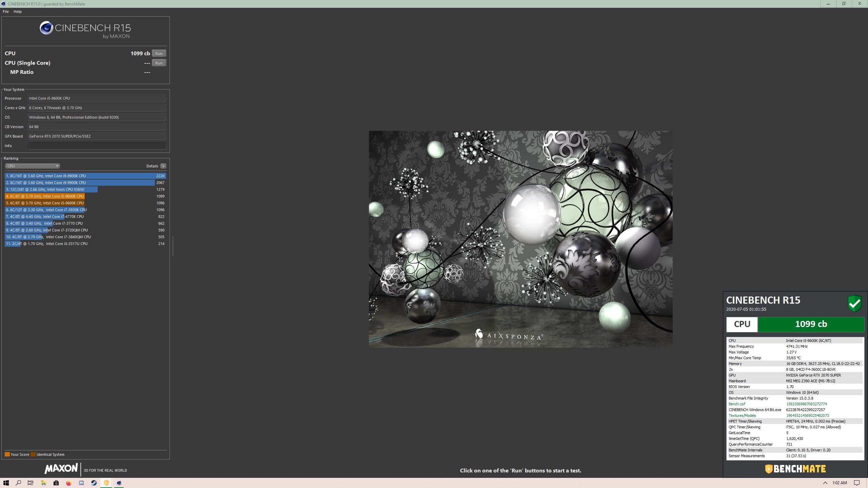Viewport: 868px width, 488px height.
Task: Click the Processor field showing i5-9600K
Action: click(97, 98)
